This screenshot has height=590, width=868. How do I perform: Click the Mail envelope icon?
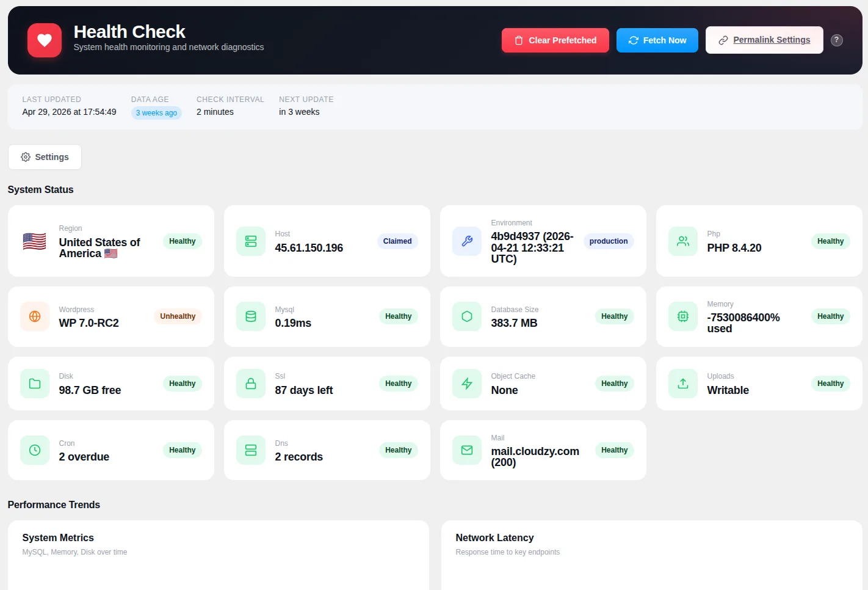tap(467, 450)
